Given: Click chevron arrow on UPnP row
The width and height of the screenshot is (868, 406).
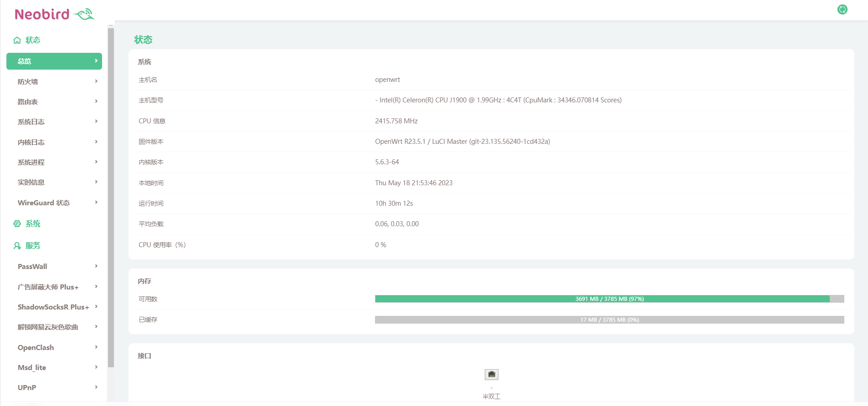Looking at the screenshot, I should (x=96, y=387).
